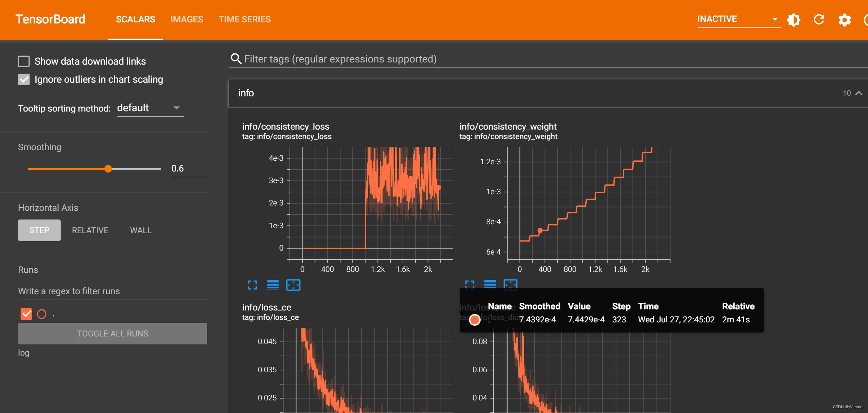Toggle dark mode theme icon

(794, 19)
